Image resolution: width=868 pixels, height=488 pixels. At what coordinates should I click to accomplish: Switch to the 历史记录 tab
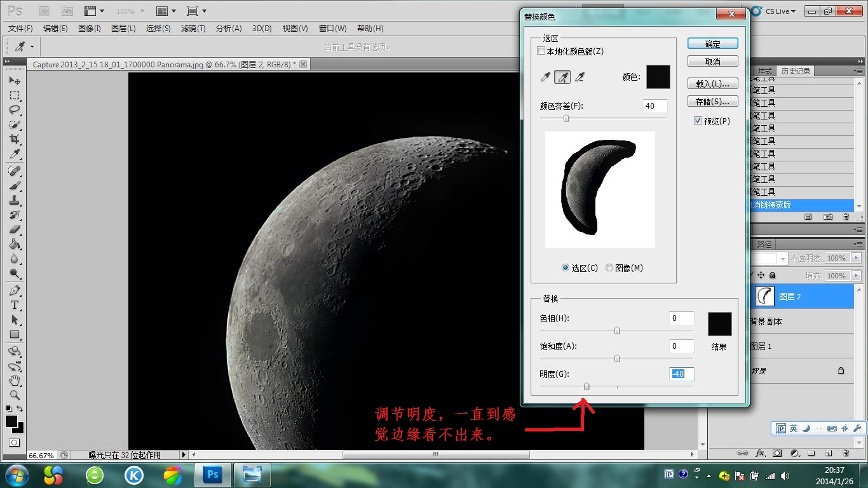(796, 71)
